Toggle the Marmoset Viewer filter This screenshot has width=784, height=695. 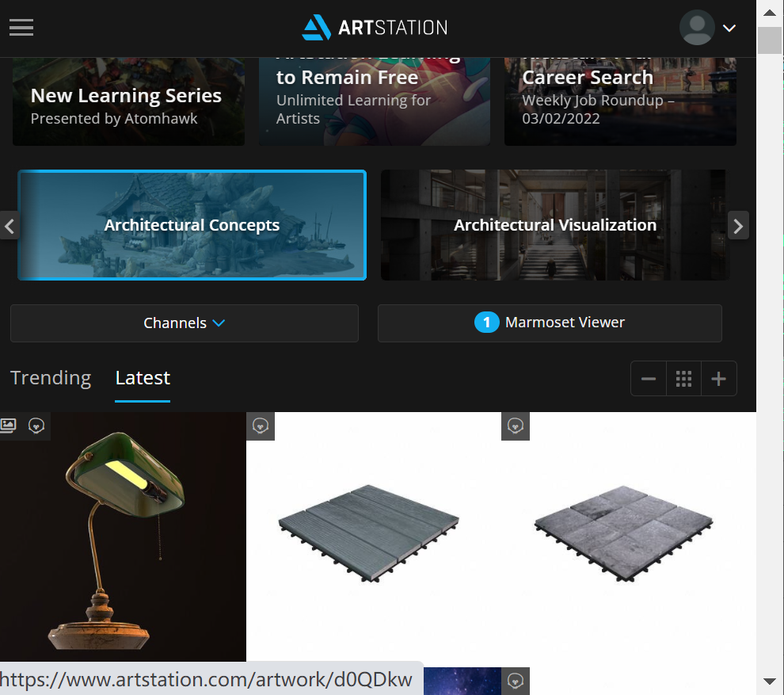(550, 323)
